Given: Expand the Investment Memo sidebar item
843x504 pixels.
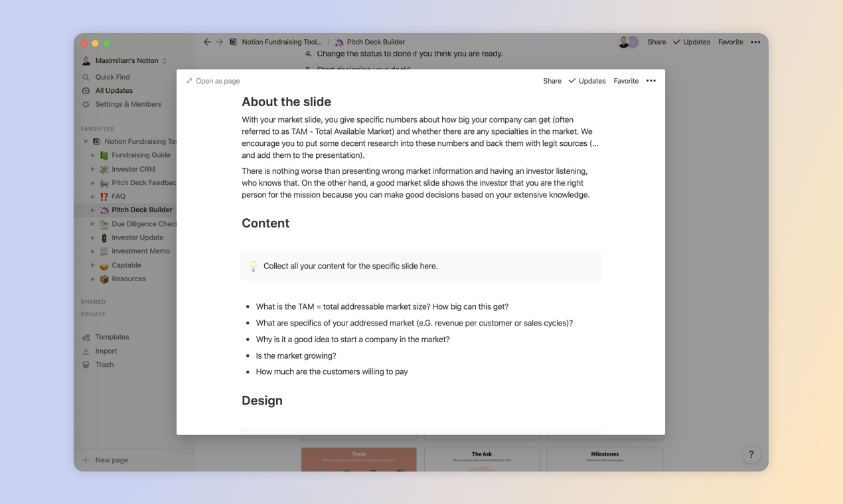Looking at the screenshot, I should tap(93, 251).
